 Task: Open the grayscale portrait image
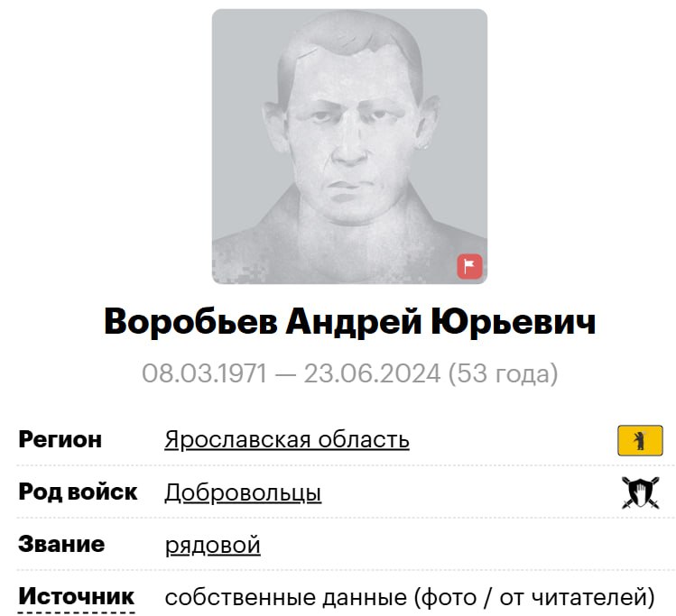pyautogui.click(x=349, y=146)
